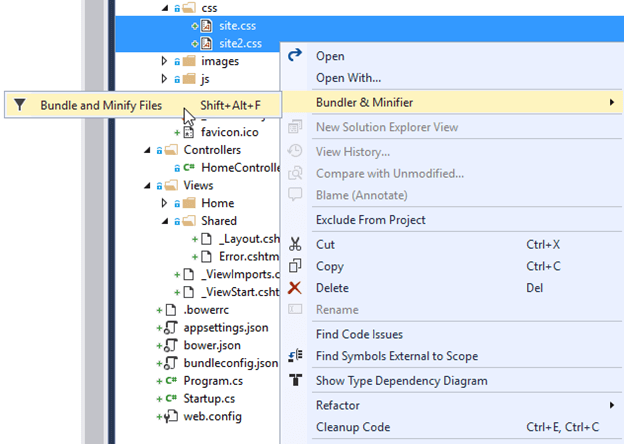Collapse the Controllers folder
This screenshot has height=444, width=624.
tap(148, 150)
